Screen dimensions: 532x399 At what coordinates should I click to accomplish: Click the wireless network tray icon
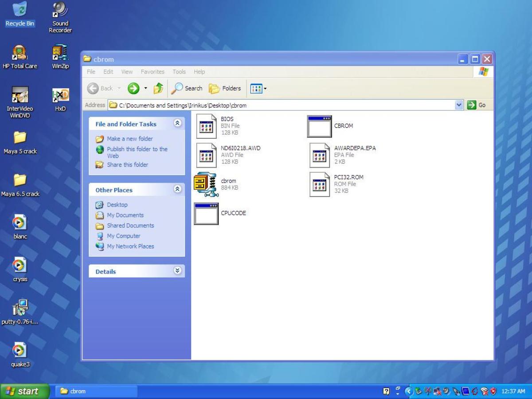[484, 391]
